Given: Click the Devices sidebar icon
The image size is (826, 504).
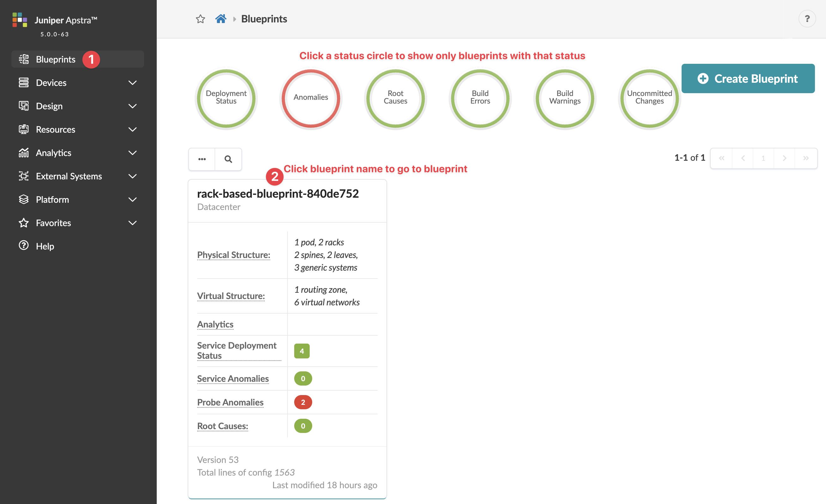Looking at the screenshot, I should pos(24,82).
